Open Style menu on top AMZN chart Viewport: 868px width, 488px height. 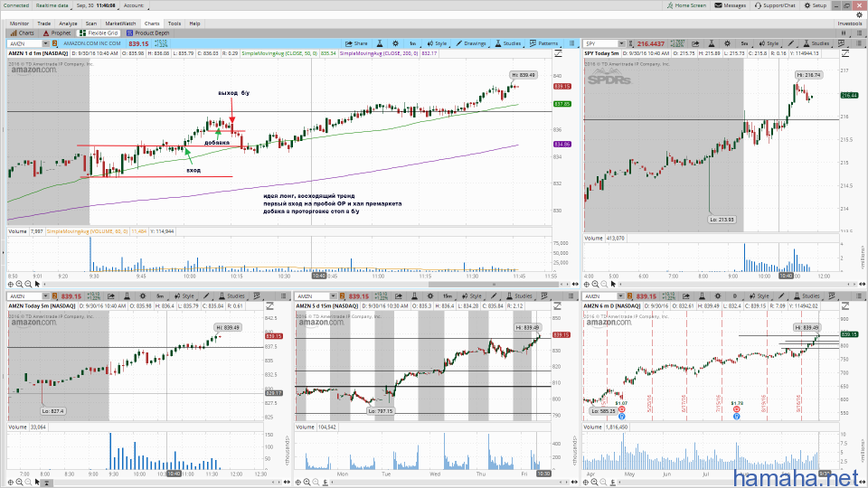point(438,43)
